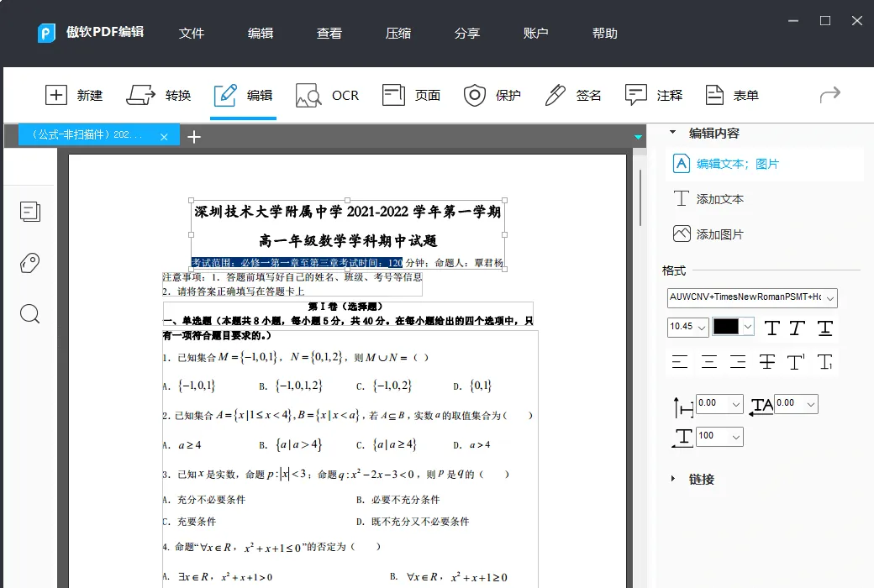The height and width of the screenshot is (588, 874).
Task: Click 添加文本 (Add text)
Action: [x=709, y=199]
